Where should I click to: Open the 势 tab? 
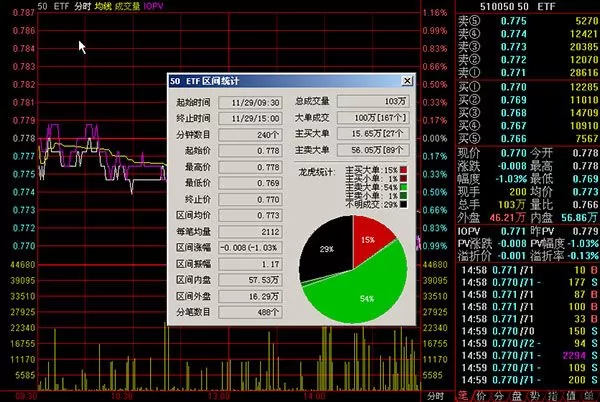pos(535,396)
